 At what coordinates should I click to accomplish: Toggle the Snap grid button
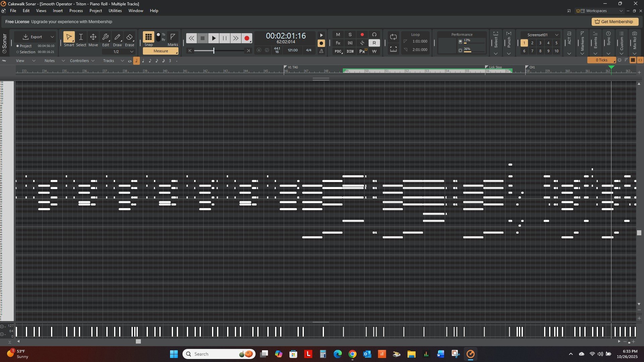148,37
